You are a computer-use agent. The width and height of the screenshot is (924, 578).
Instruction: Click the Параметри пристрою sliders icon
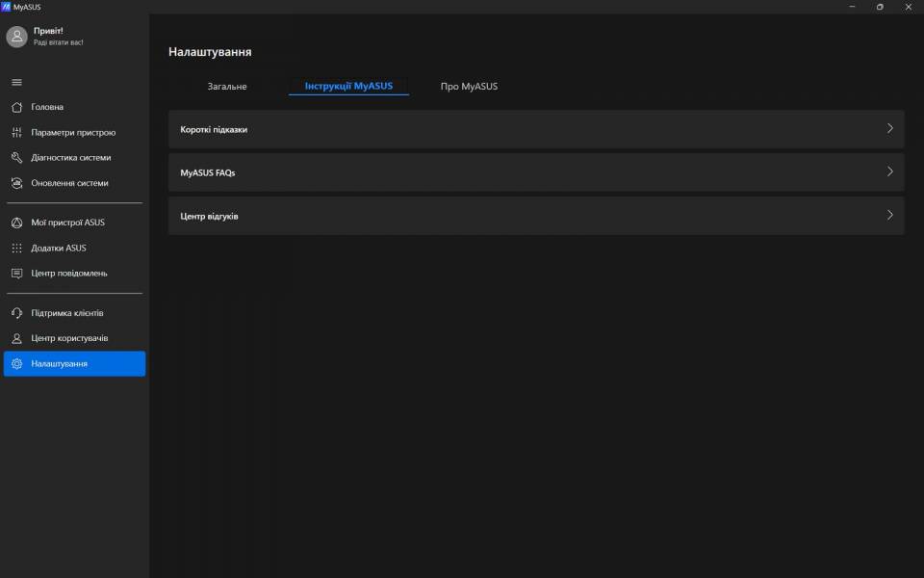click(x=16, y=132)
